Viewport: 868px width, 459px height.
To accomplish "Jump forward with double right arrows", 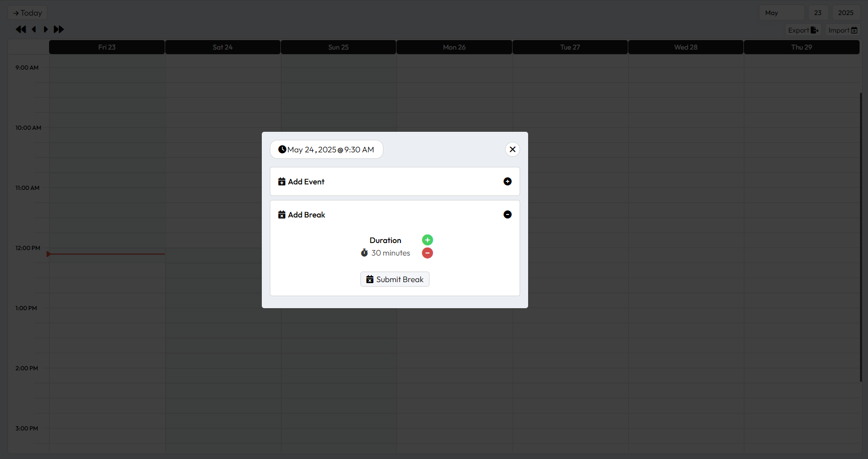I will [x=59, y=29].
